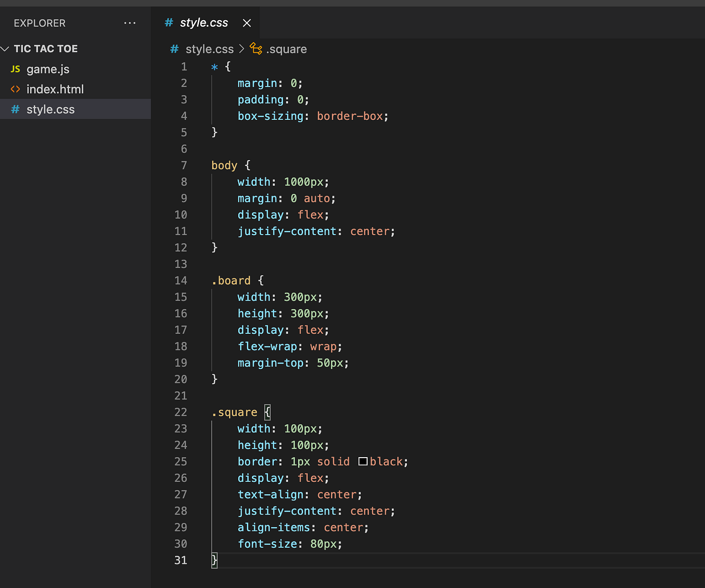
Task: Click the 'wrap' value on line 18
Action: coord(323,346)
